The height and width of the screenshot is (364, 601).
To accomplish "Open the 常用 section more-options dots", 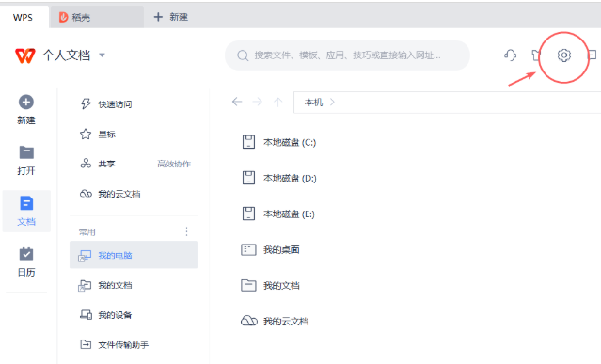I will (186, 231).
